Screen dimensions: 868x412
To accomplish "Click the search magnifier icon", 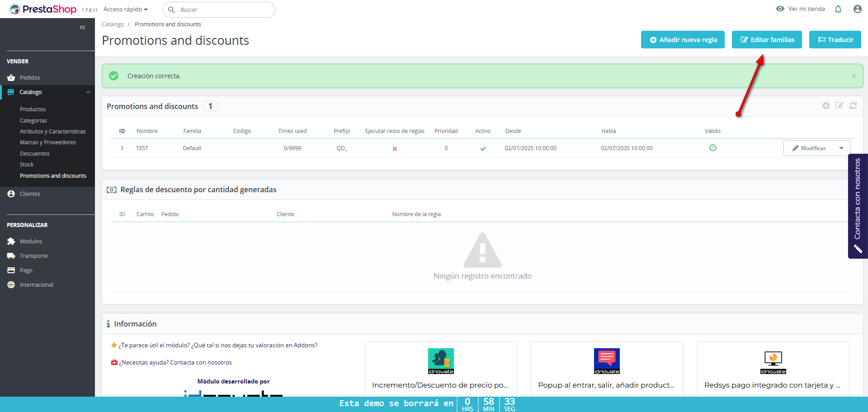I will [171, 9].
